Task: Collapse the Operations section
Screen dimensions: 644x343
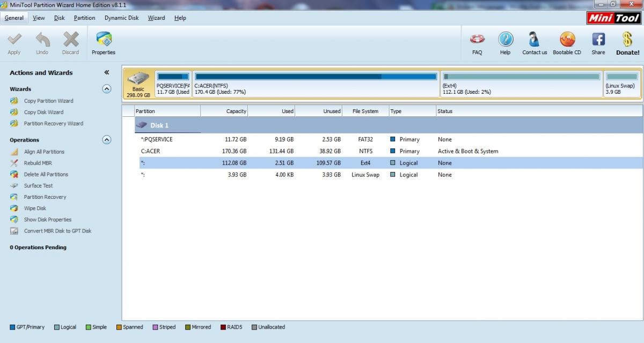Action: (107, 140)
